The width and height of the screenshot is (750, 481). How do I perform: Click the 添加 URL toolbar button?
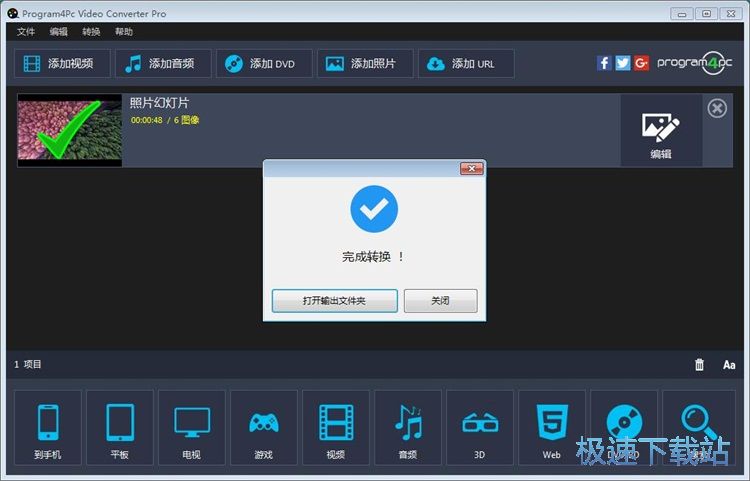[x=466, y=63]
